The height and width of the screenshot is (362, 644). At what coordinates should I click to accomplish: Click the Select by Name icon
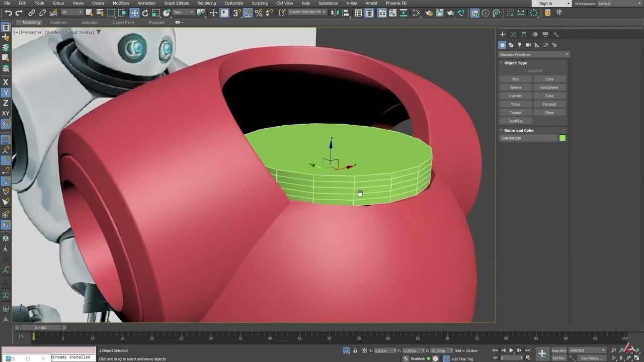click(x=100, y=13)
